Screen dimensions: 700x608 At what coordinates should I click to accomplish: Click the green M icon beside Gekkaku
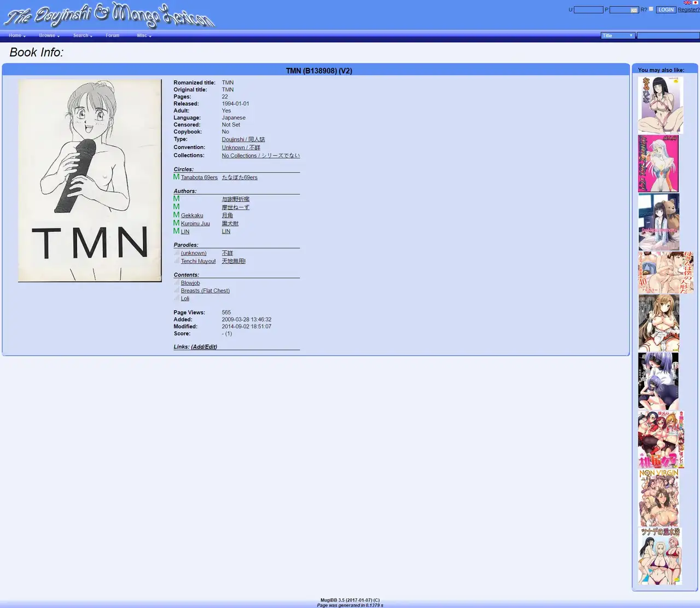click(176, 215)
